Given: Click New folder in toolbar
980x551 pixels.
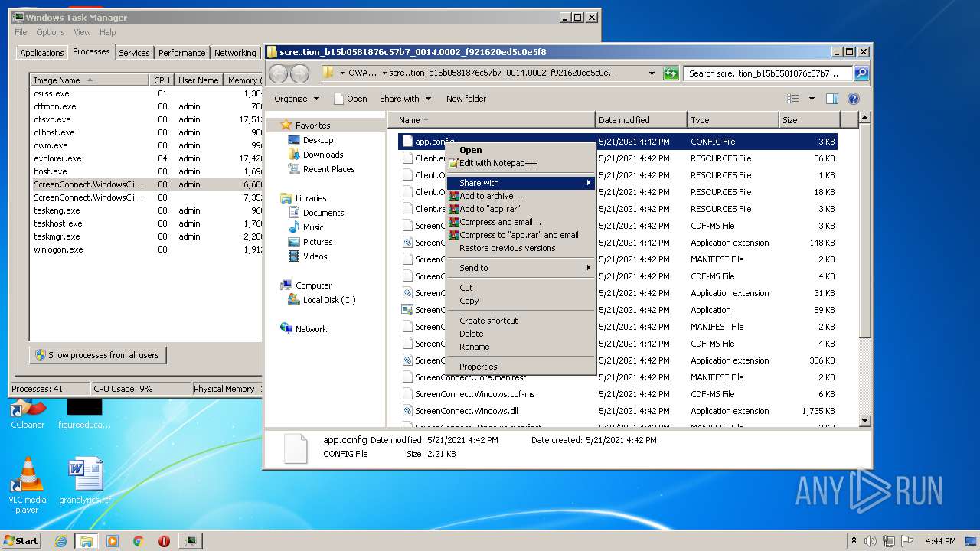Looking at the screenshot, I should [x=466, y=99].
